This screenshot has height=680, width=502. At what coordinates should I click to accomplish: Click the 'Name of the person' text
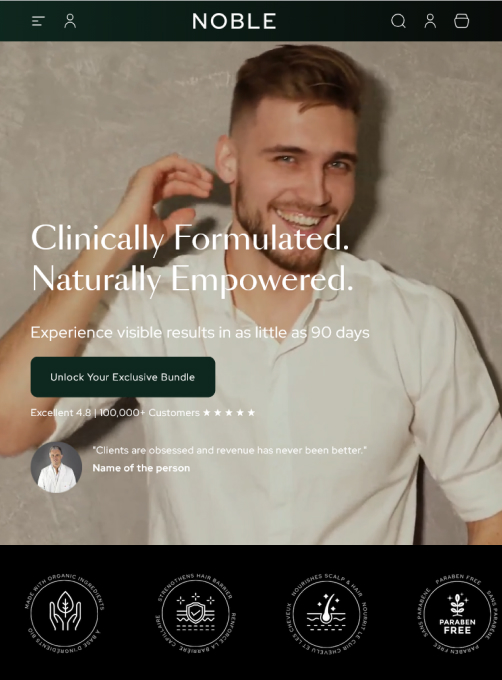click(x=141, y=468)
